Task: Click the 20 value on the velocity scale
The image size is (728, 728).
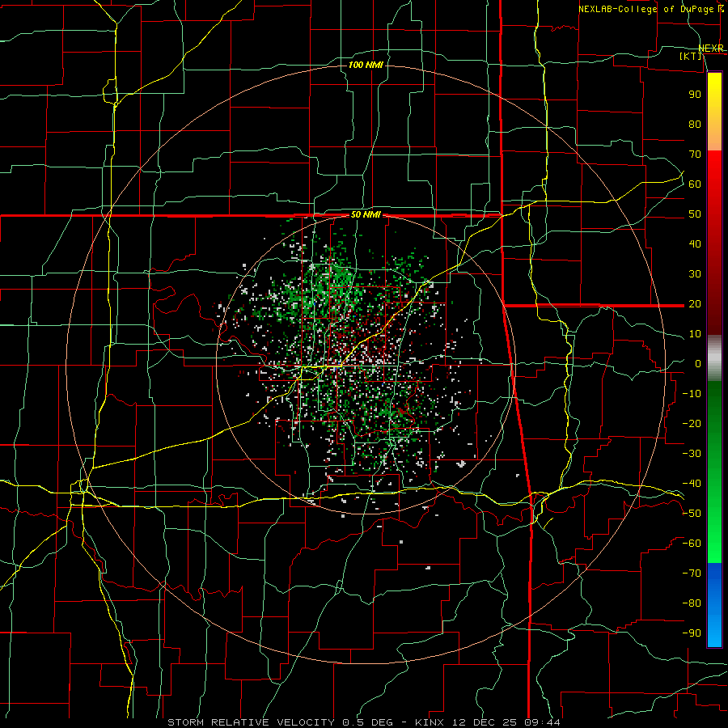Action: click(695, 303)
